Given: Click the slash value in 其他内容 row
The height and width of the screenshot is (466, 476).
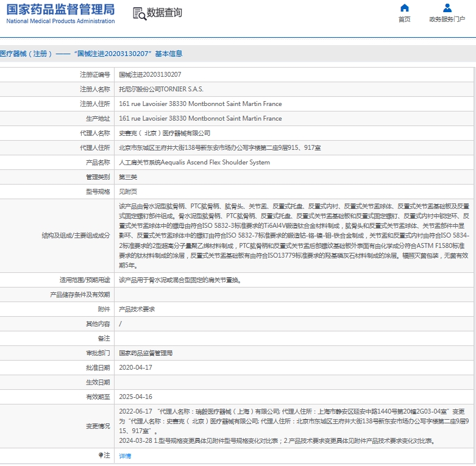Looking at the screenshot, I should click(120, 323).
